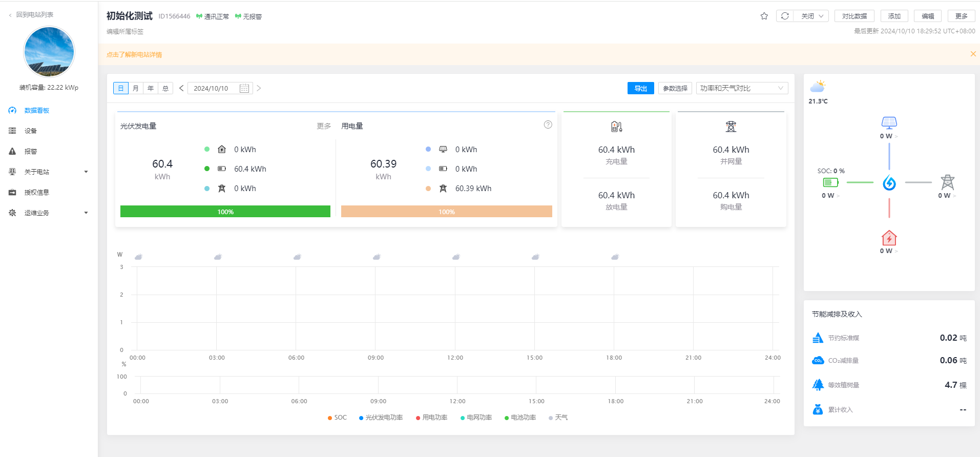Click the refresh icon button
The height and width of the screenshot is (457, 980).
[x=785, y=16]
